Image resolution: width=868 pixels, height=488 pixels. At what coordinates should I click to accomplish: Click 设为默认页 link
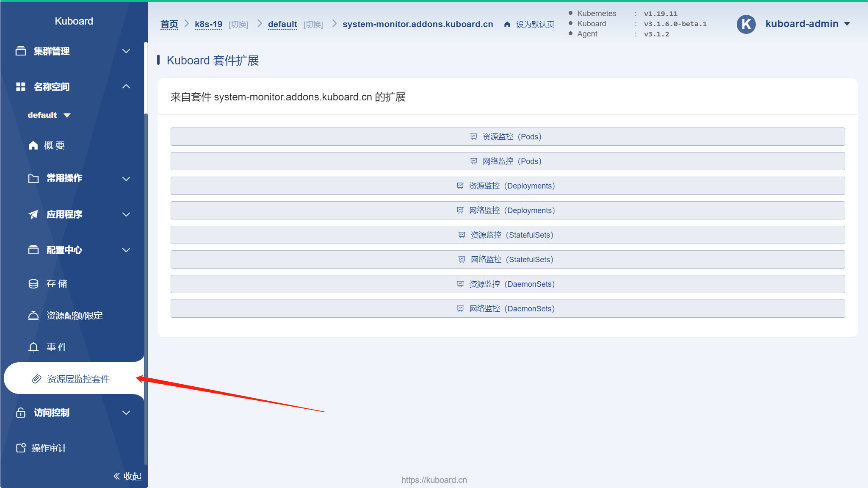pos(535,25)
